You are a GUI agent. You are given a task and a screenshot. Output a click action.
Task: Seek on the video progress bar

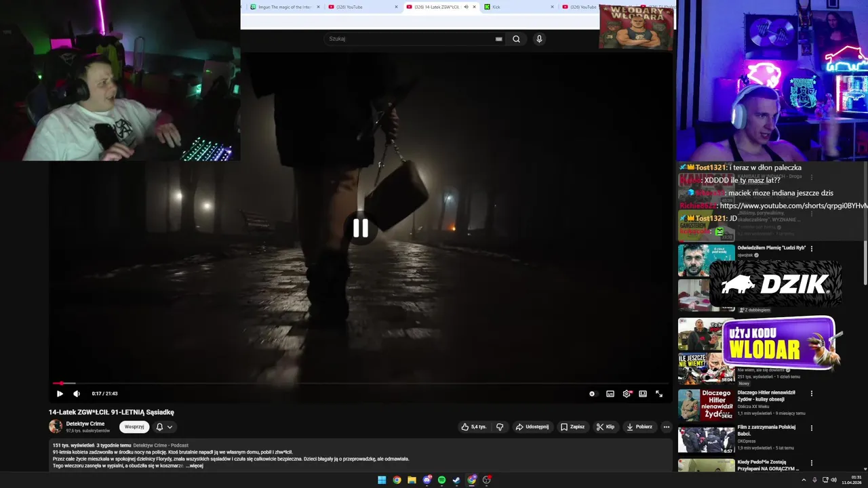(359, 384)
